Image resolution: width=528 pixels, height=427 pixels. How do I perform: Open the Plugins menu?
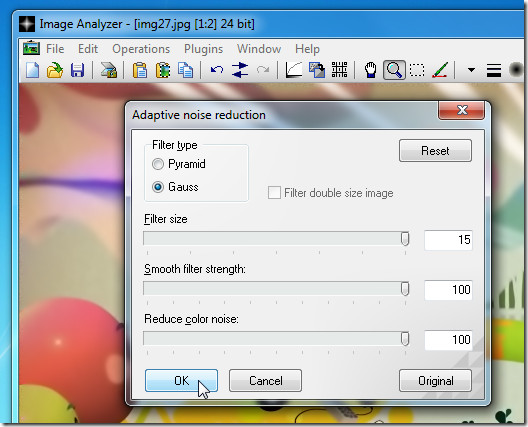point(203,49)
